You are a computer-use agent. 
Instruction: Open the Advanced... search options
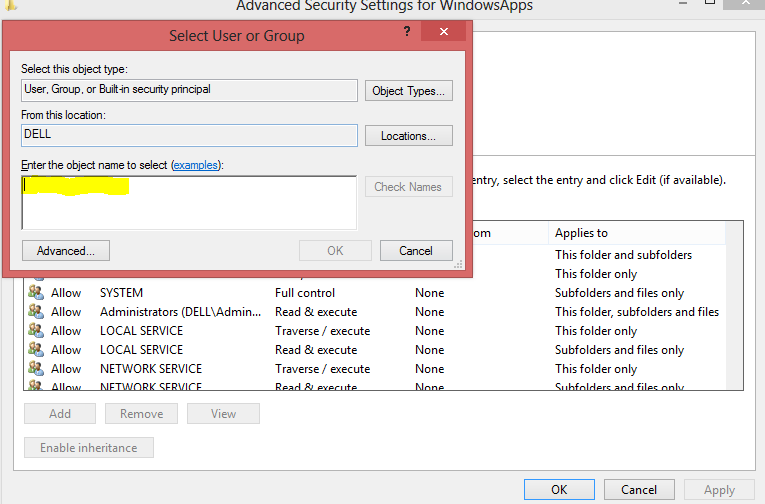(x=66, y=251)
